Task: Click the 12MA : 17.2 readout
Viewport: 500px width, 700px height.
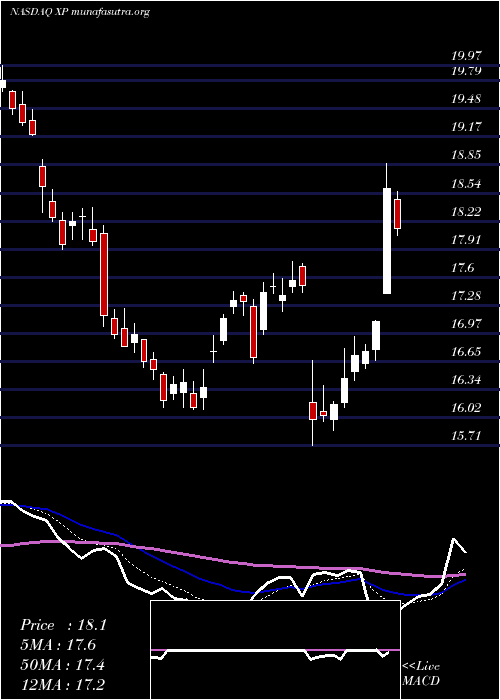Action: click(63, 684)
